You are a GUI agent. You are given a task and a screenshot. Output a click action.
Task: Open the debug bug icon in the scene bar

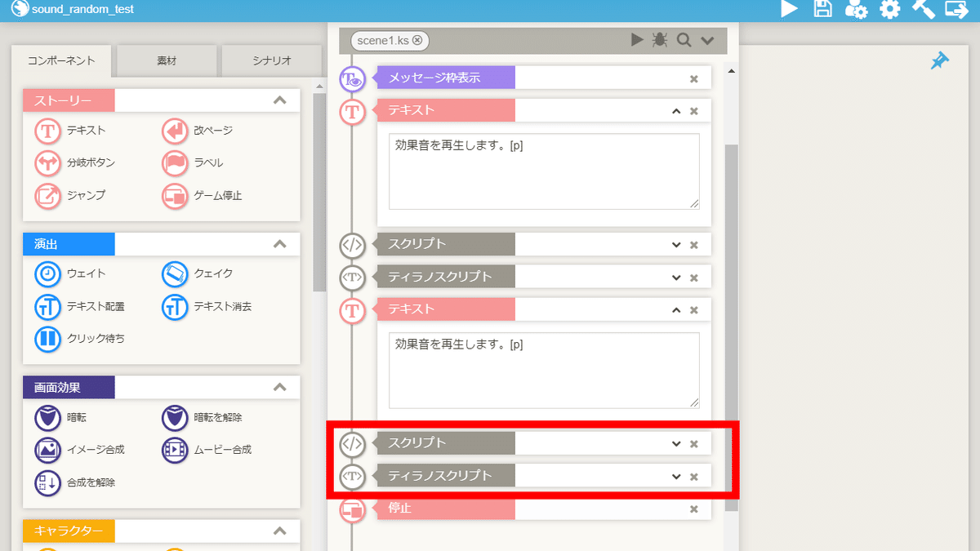(x=660, y=40)
